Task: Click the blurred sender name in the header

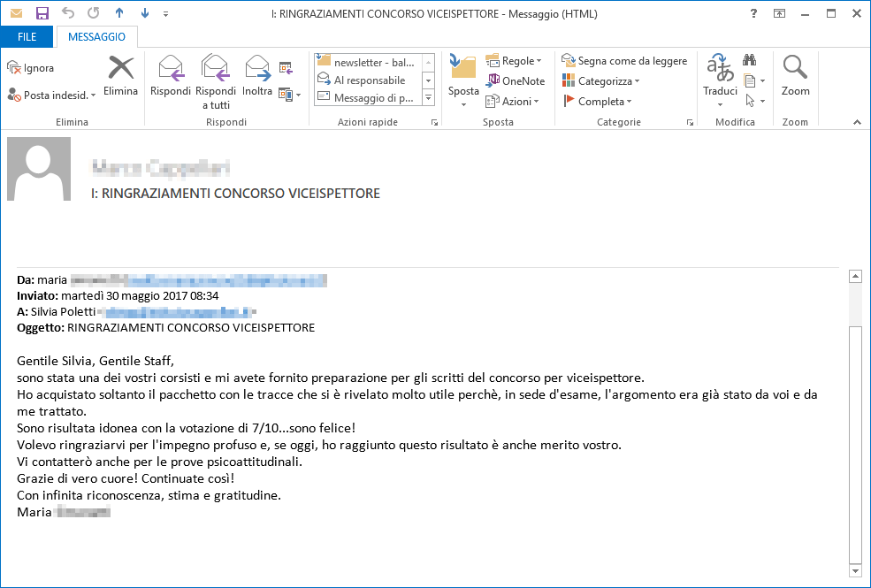Action: click(161, 167)
